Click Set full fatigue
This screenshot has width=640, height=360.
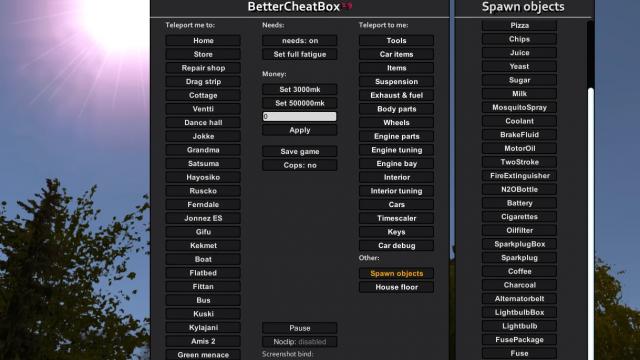300,54
